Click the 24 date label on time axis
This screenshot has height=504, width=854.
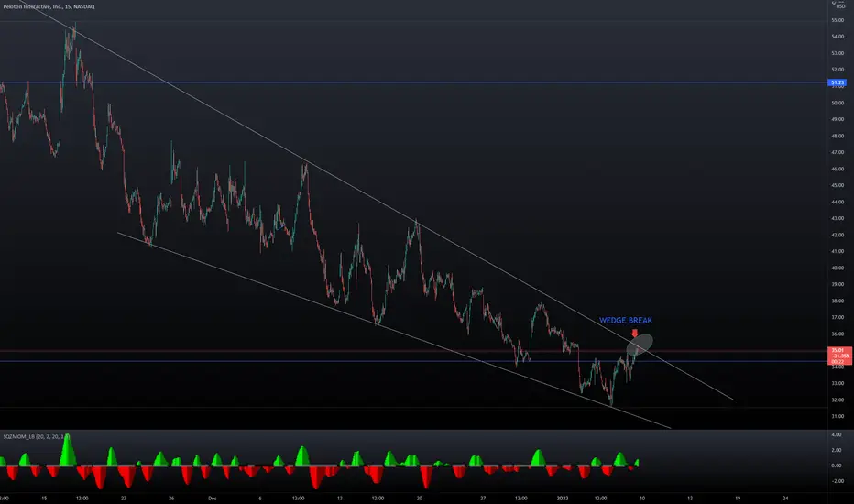[x=785, y=498]
